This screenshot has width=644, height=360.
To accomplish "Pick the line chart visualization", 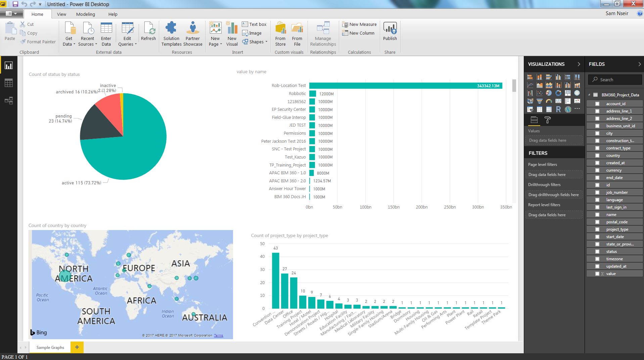I will tap(530, 85).
